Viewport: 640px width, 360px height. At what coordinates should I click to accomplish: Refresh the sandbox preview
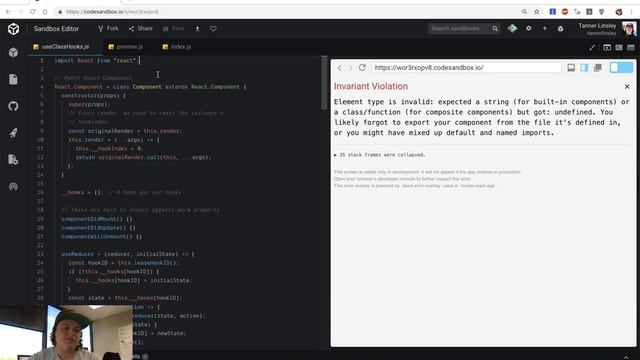point(362,68)
